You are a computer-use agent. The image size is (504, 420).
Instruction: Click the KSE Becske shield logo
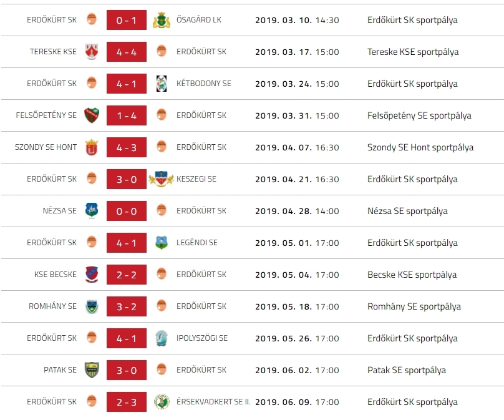coord(92,275)
